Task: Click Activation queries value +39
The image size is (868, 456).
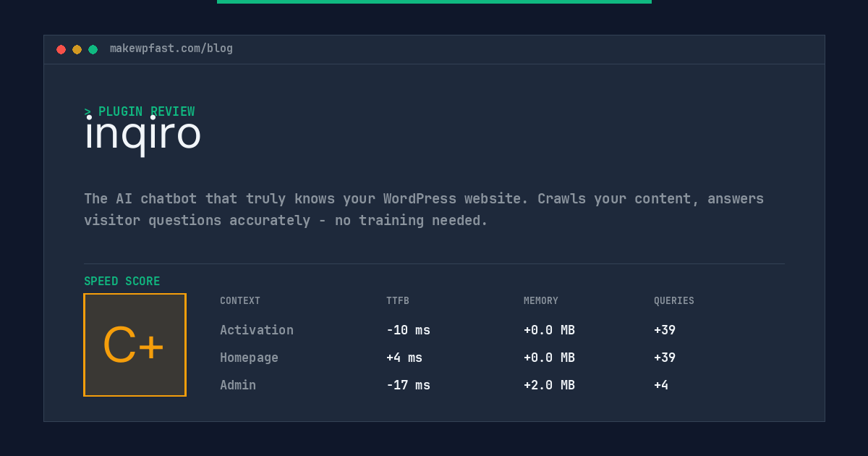Action: pyautogui.click(x=665, y=330)
